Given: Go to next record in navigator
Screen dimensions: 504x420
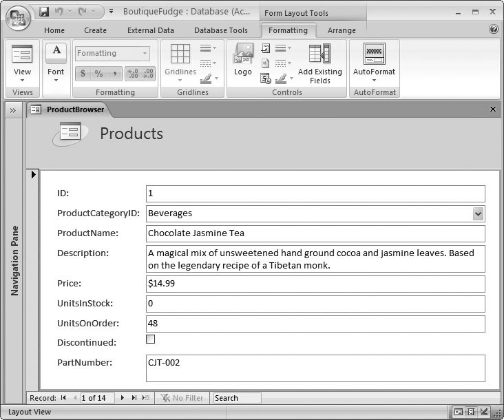Looking at the screenshot, I should pos(123,398).
